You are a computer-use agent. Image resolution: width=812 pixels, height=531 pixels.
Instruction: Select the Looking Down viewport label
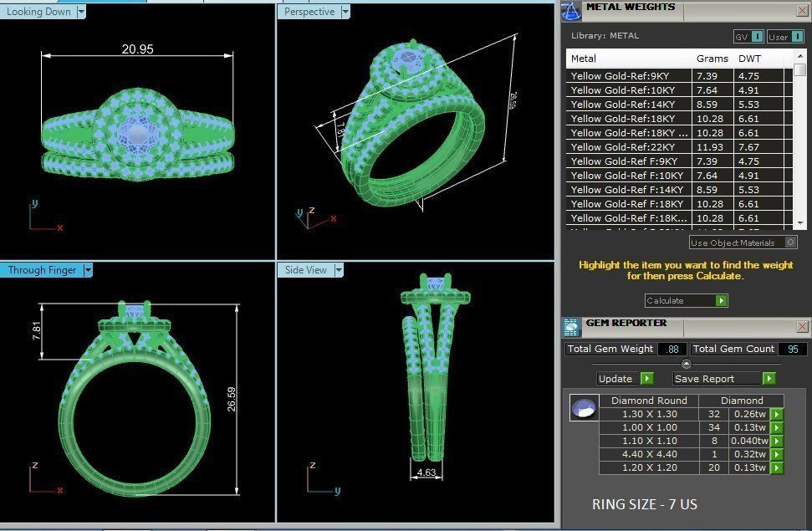coord(38,12)
